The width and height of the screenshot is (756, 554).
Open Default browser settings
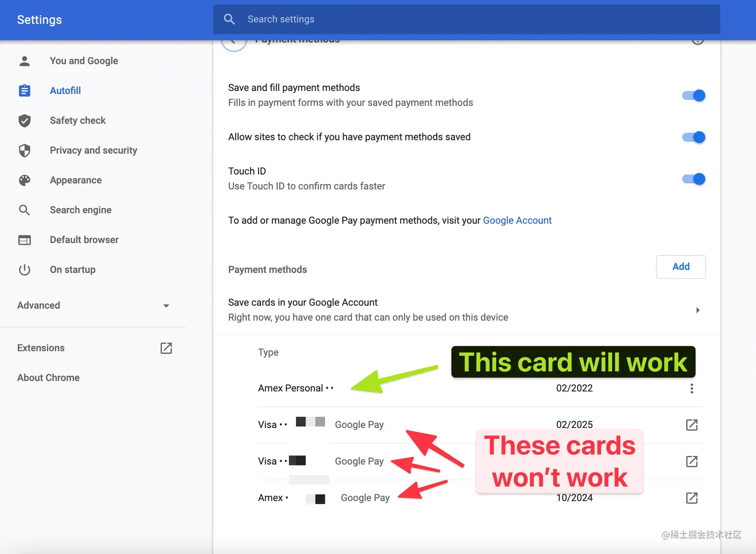click(x=84, y=240)
